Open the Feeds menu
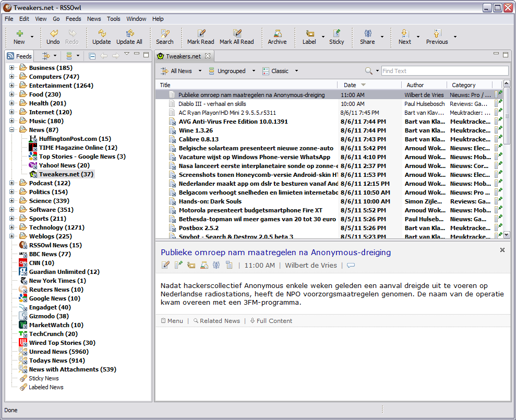Screen dimensions: 516x420 click(x=74, y=19)
